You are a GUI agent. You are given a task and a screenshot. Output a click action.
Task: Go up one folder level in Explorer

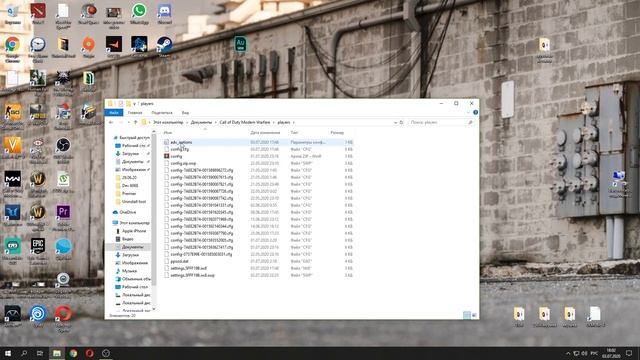pos(136,122)
